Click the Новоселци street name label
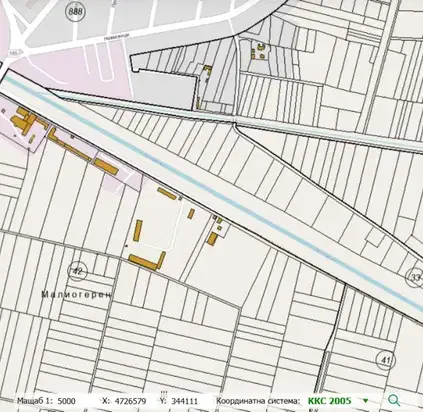The height and width of the screenshot is (412, 423). (116, 37)
